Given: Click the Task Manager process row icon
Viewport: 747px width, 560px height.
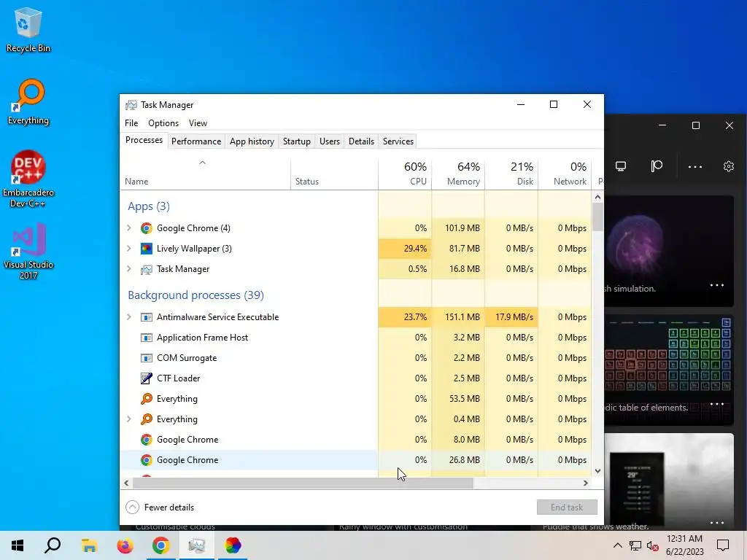Looking at the screenshot, I should coord(146,270).
